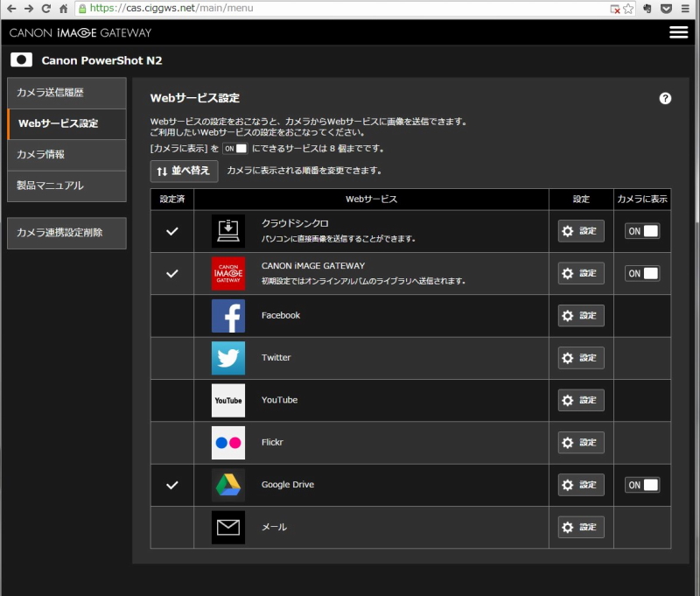700x596 pixels.
Task: Open settings for Facebook
Action: pos(581,316)
